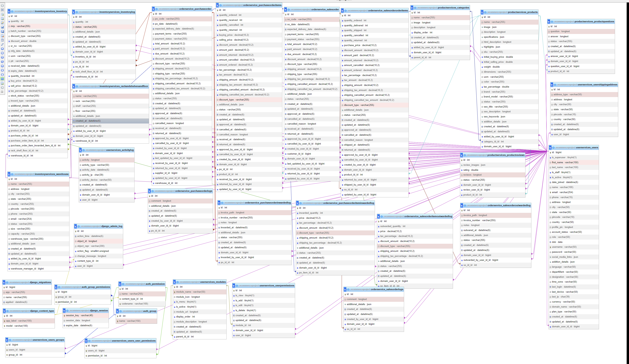Reload designer icon
This screenshot has width=629, height=364.
click(x=2, y=53)
